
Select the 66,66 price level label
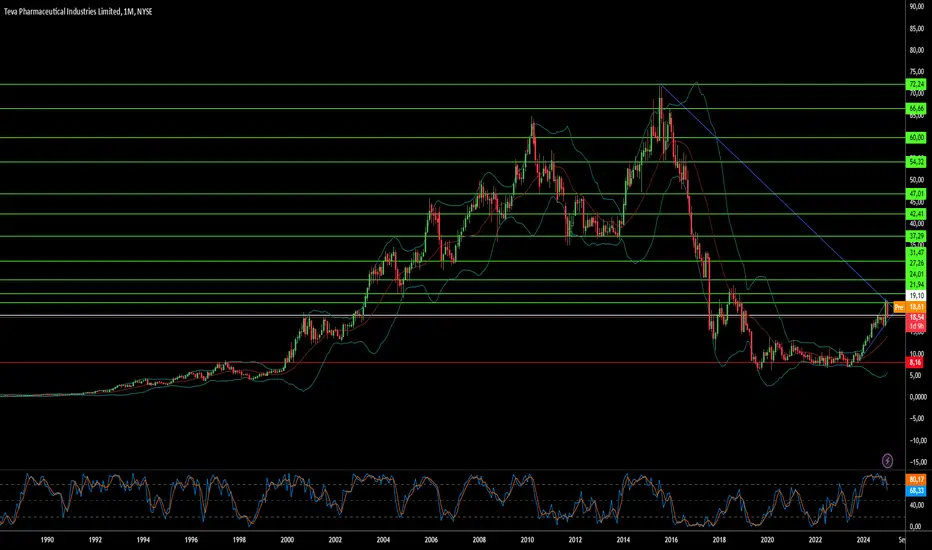(x=915, y=108)
